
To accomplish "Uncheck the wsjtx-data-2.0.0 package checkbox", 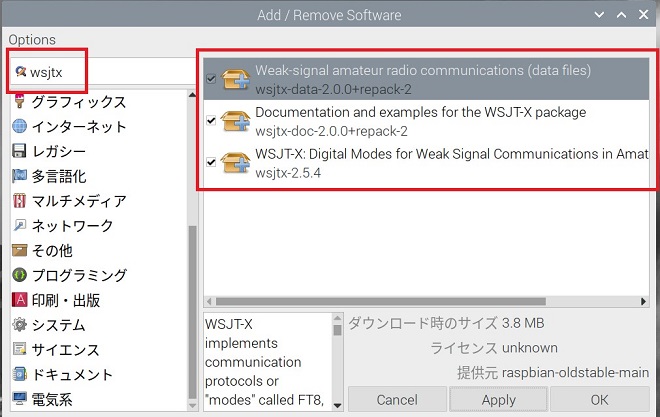I will [x=211, y=79].
